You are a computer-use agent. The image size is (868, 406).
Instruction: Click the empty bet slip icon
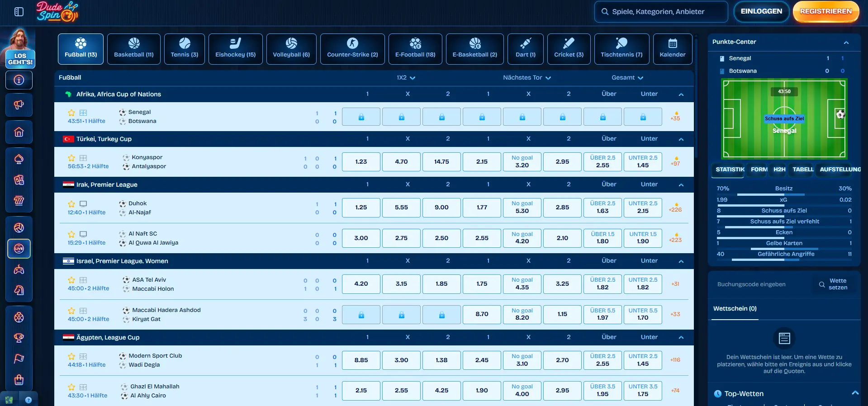(x=784, y=338)
